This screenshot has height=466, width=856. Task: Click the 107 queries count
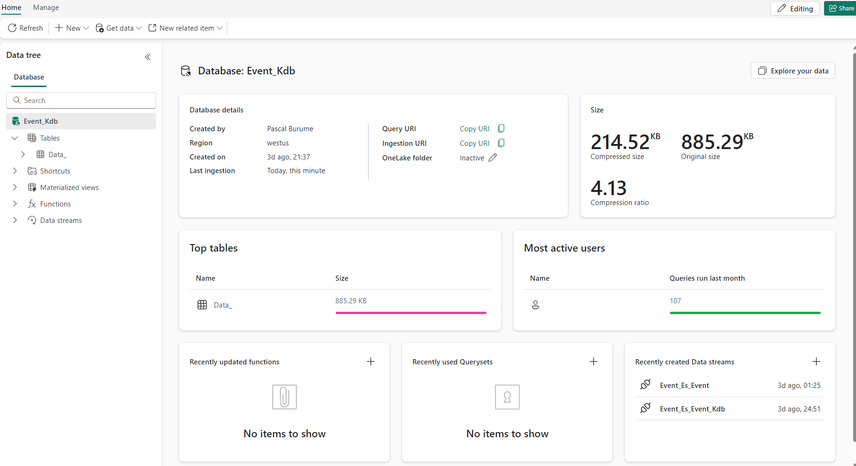pos(675,301)
